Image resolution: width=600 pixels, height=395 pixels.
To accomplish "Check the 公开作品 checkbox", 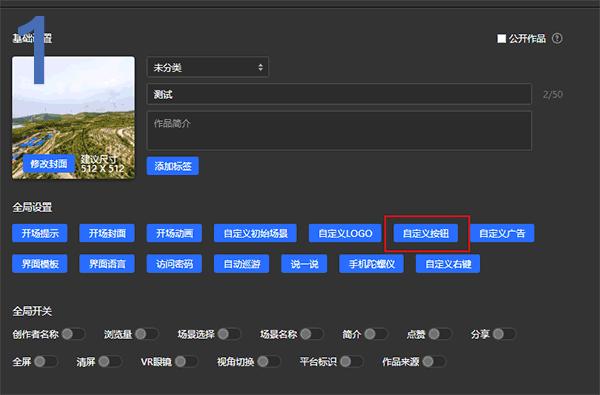I will click(x=501, y=39).
